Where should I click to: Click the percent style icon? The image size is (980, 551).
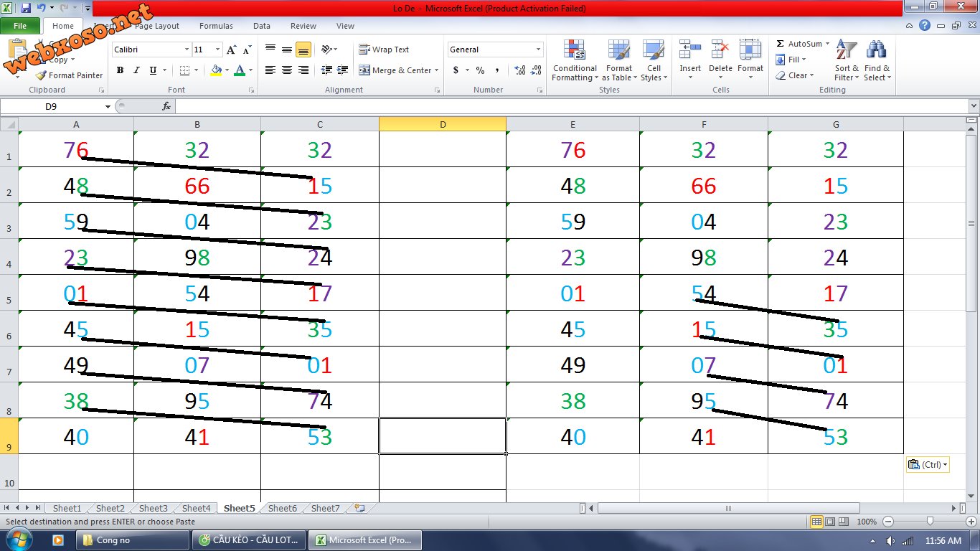click(x=480, y=70)
